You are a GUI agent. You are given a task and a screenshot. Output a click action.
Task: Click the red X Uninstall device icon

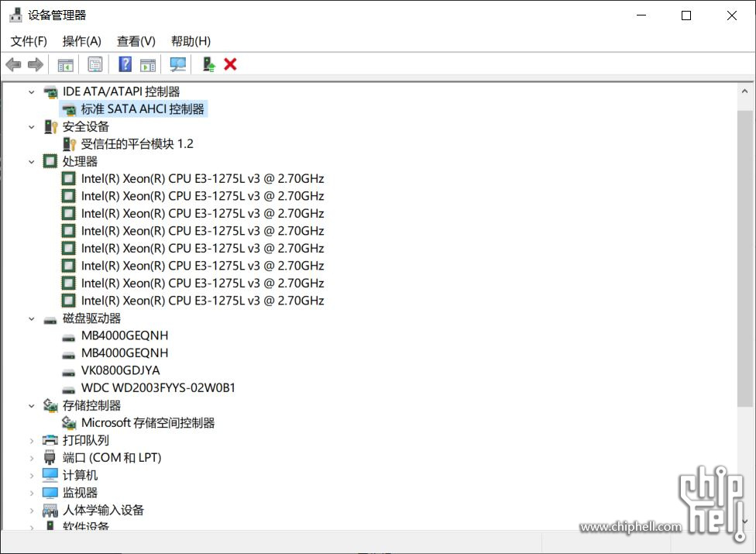(231, 64)
